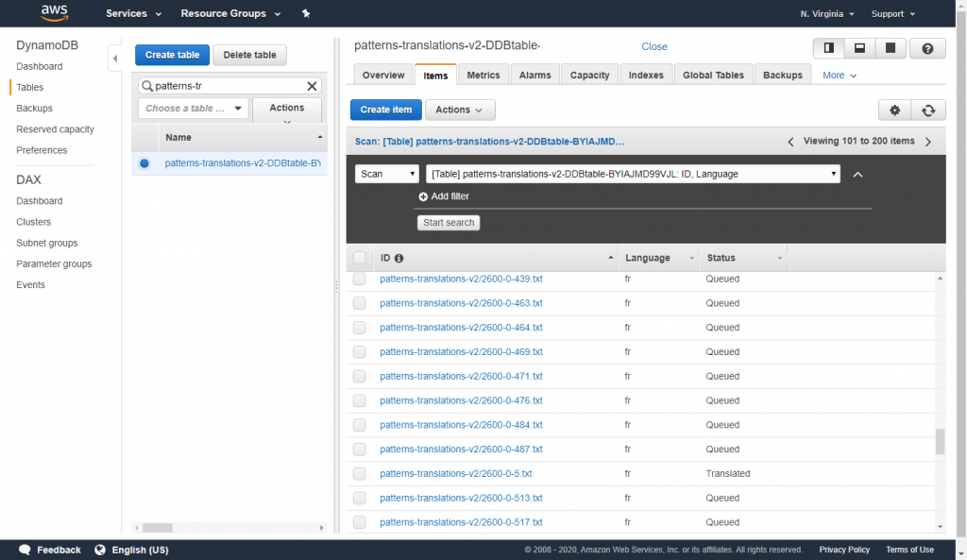Select the patterns-translations-v2-DDBtable table radio button

click(144, 161)
